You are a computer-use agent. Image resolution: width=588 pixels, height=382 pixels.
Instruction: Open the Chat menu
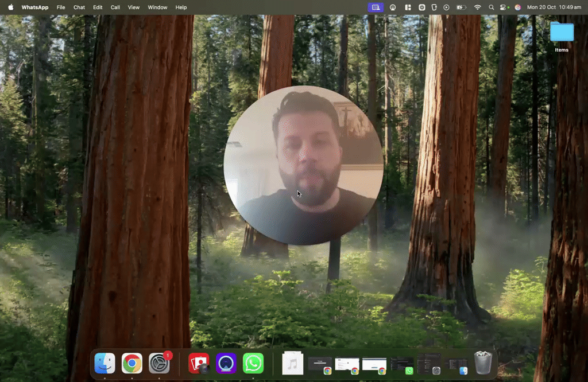click(x=79, y=7)
